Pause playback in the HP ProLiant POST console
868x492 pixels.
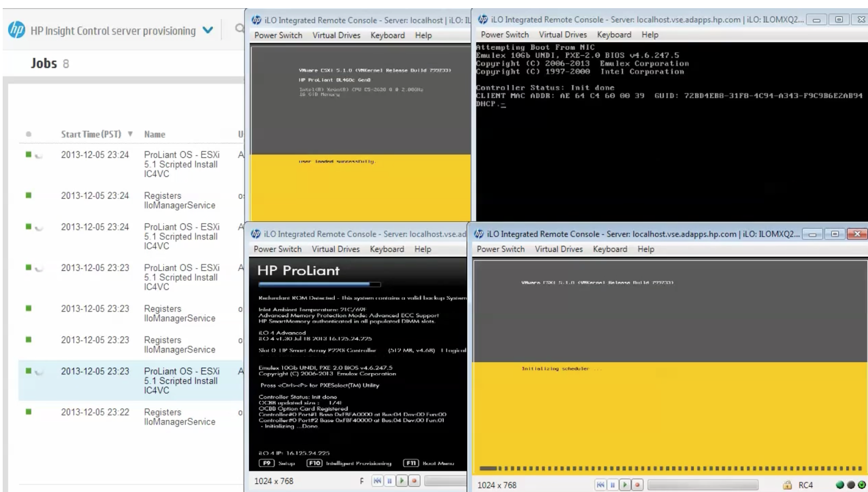[x=389, y=481]
